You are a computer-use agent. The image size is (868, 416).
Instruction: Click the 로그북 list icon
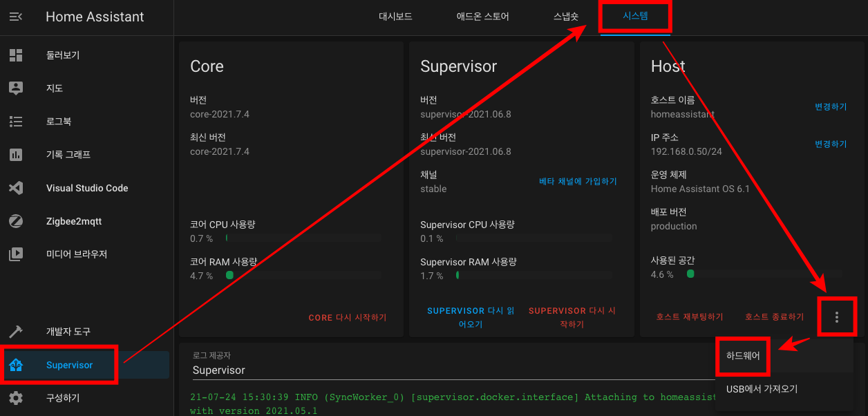[x=16, y=122]
